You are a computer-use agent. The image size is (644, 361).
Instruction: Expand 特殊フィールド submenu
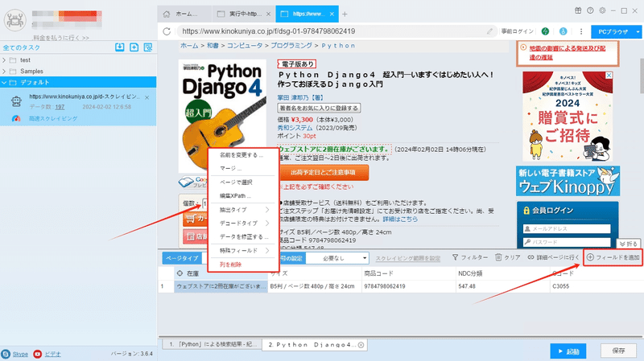[x=242, y=251]
